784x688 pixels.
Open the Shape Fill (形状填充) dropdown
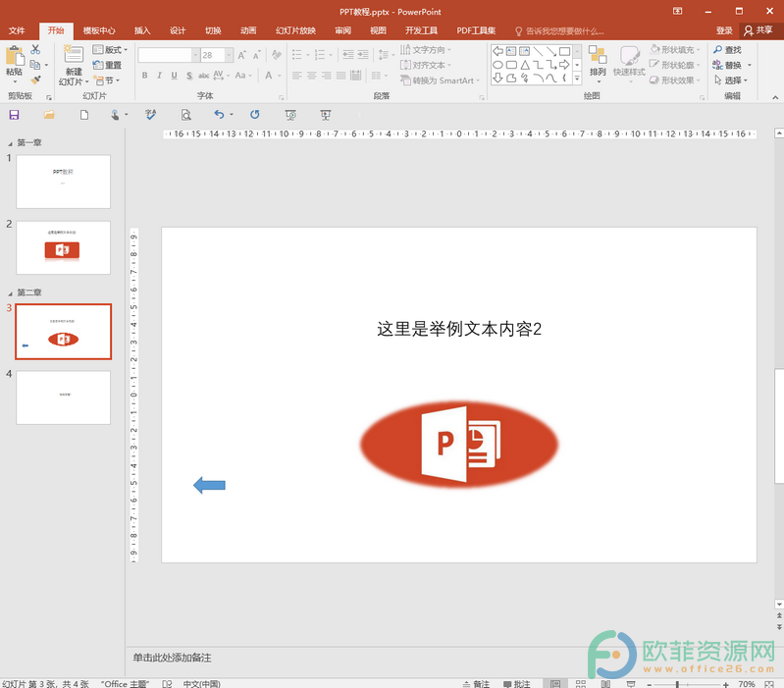(x=675, y=49)
